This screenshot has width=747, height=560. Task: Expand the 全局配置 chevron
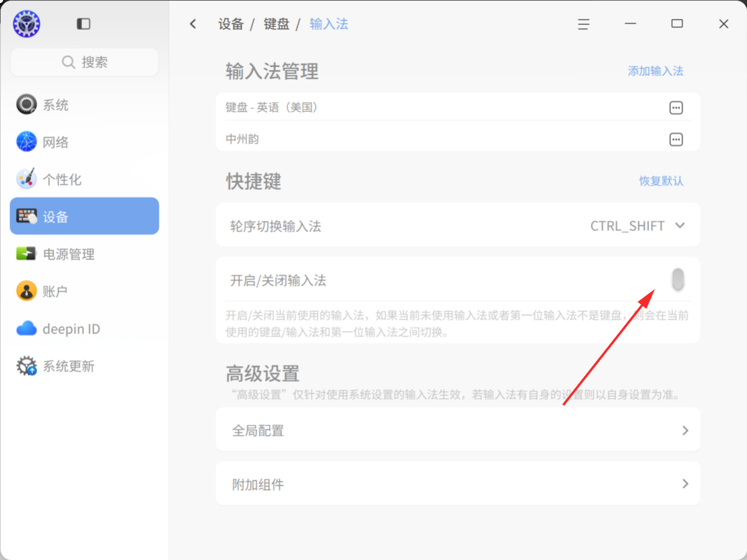click(x=685, y=430)
